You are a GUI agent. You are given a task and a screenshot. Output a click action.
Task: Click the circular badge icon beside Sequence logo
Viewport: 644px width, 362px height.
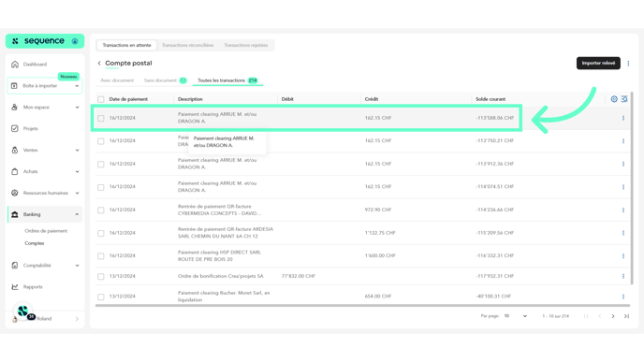pyautogui.click(x=75, y=41)
